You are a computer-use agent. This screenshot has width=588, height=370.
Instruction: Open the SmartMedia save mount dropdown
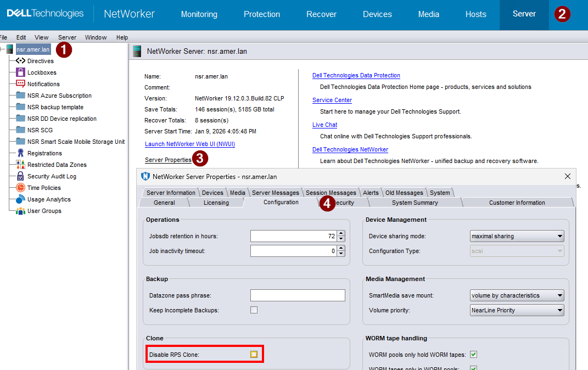point(517,295)
